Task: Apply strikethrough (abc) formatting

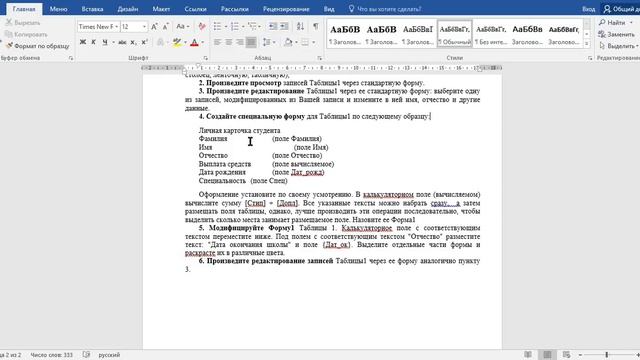Action: click(x=122, y=42)
